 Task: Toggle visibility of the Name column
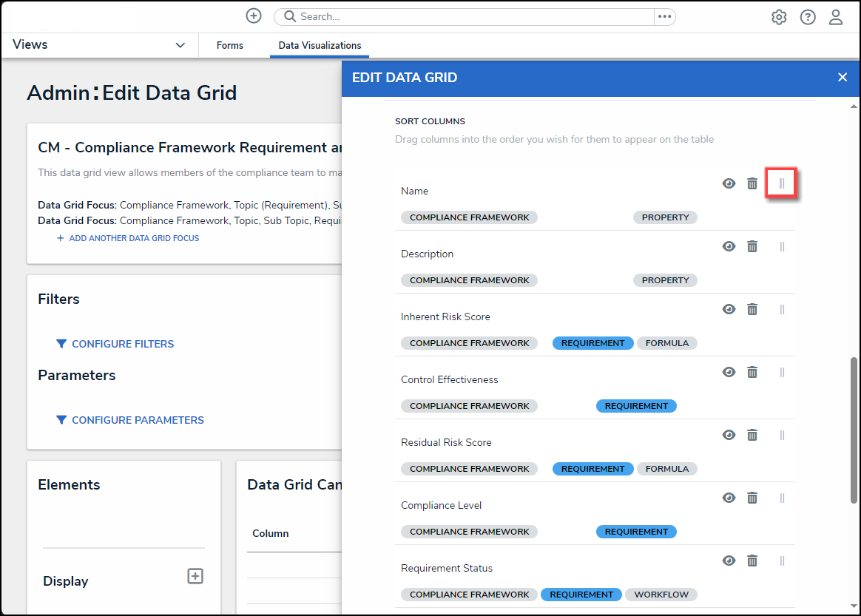tap(729, 183)
